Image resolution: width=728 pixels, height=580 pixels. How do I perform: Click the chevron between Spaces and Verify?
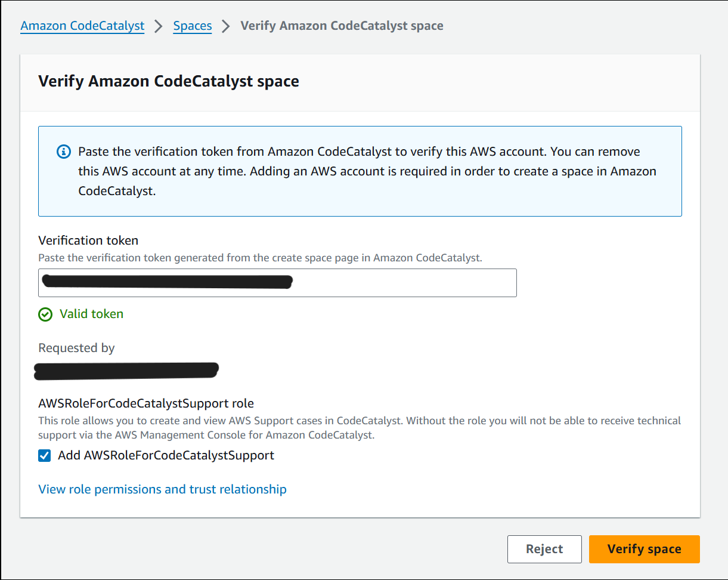point(225,26)
